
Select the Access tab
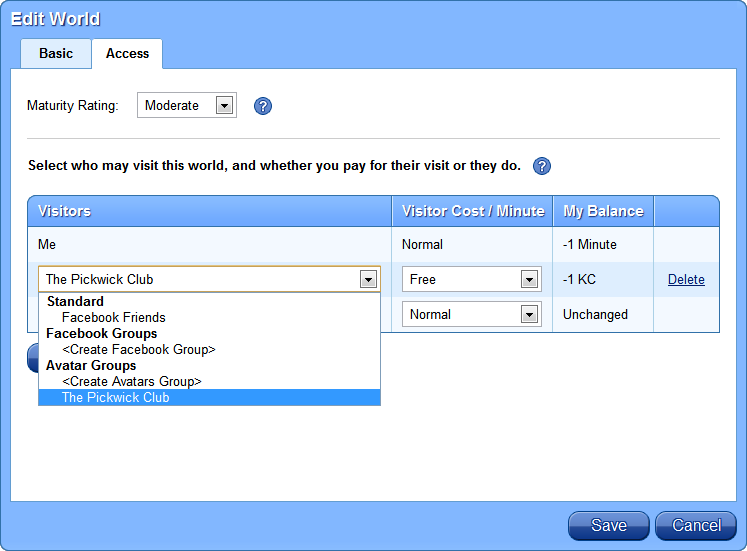tap(127, 54)
